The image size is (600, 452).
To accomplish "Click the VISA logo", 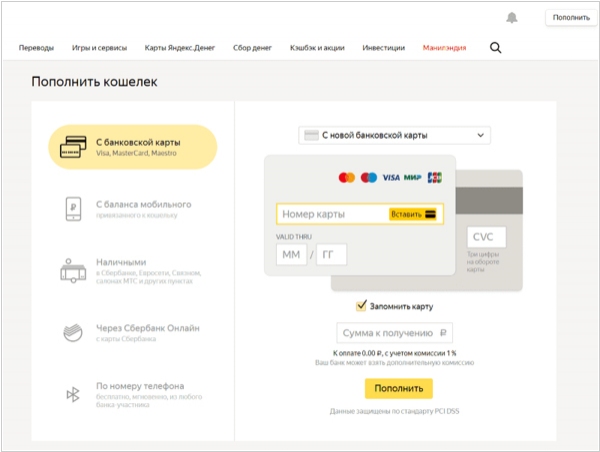I will 391,178.
